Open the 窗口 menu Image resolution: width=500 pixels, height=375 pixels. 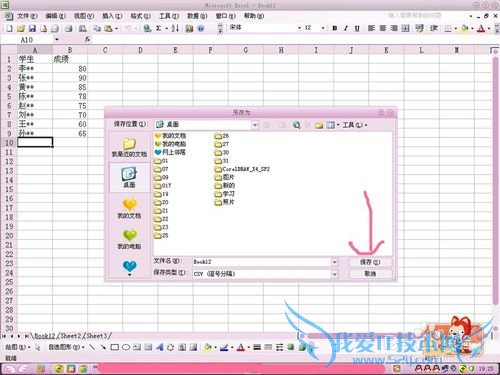[226, 16]
